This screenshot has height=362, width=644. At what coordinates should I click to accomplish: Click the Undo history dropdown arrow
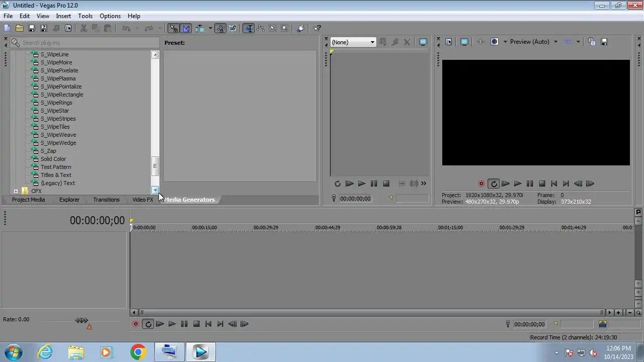coord(137,28)
